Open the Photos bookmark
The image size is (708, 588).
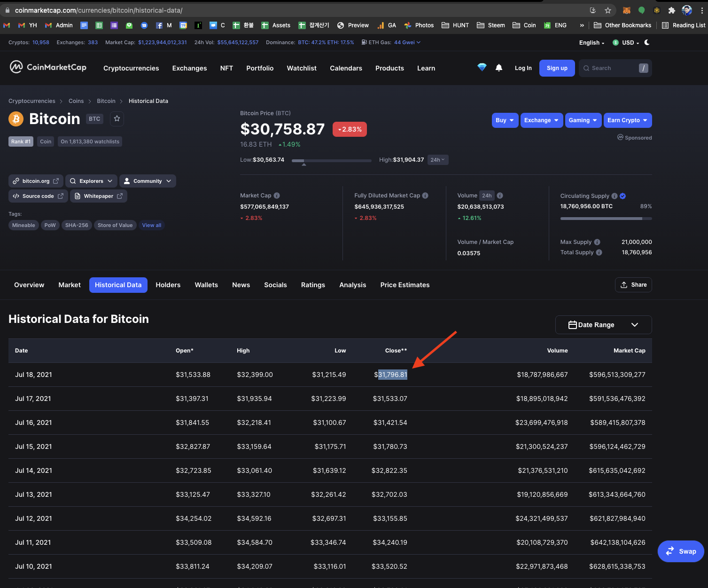tap(419, 25)
